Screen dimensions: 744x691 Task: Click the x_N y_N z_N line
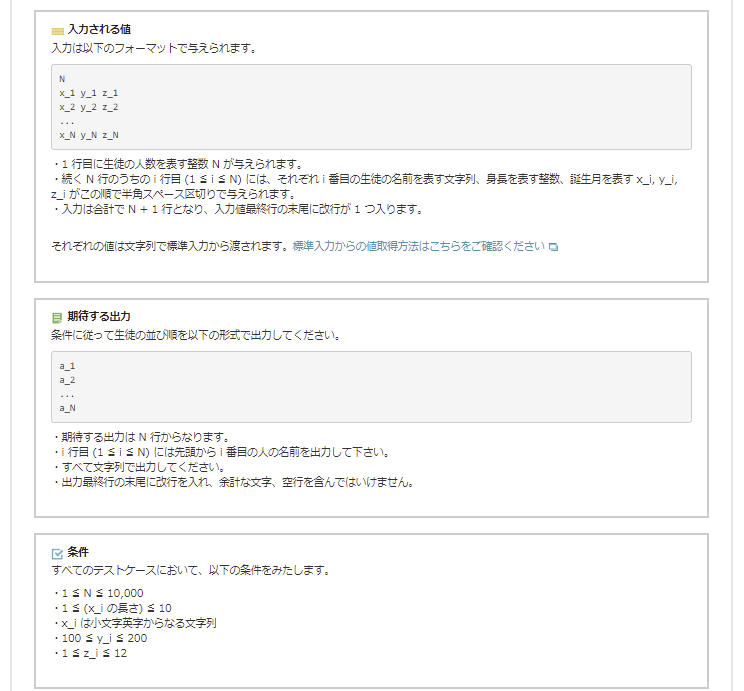[x=89, y=135]
